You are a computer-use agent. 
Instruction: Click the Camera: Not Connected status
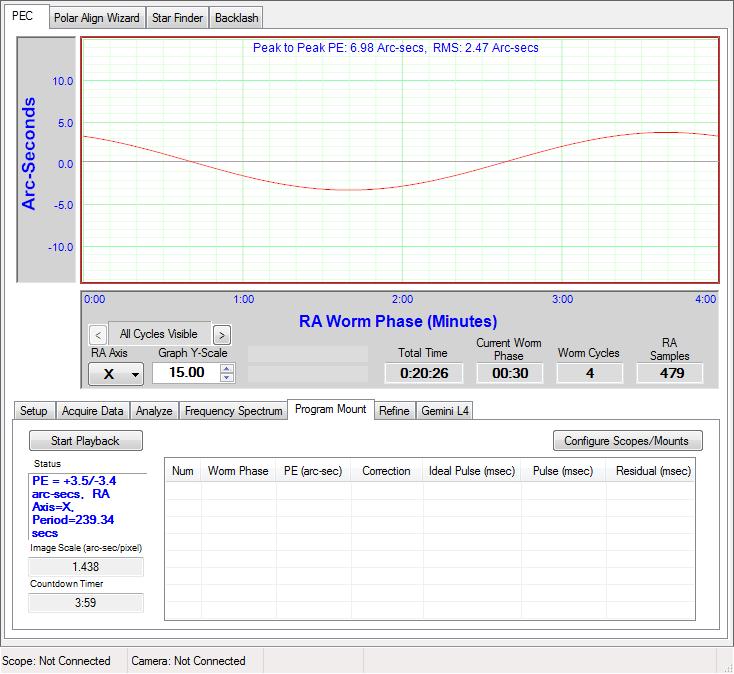(x=188, y=661)
